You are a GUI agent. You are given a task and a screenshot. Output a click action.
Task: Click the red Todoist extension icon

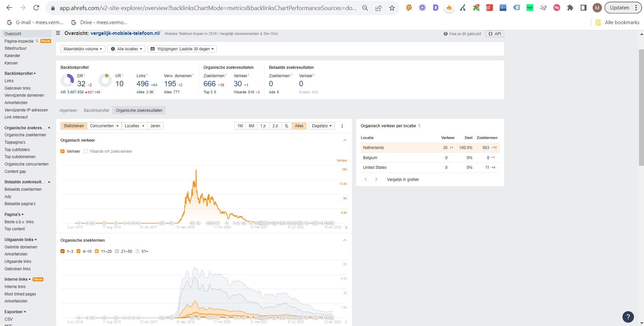[x=489, y=7]
